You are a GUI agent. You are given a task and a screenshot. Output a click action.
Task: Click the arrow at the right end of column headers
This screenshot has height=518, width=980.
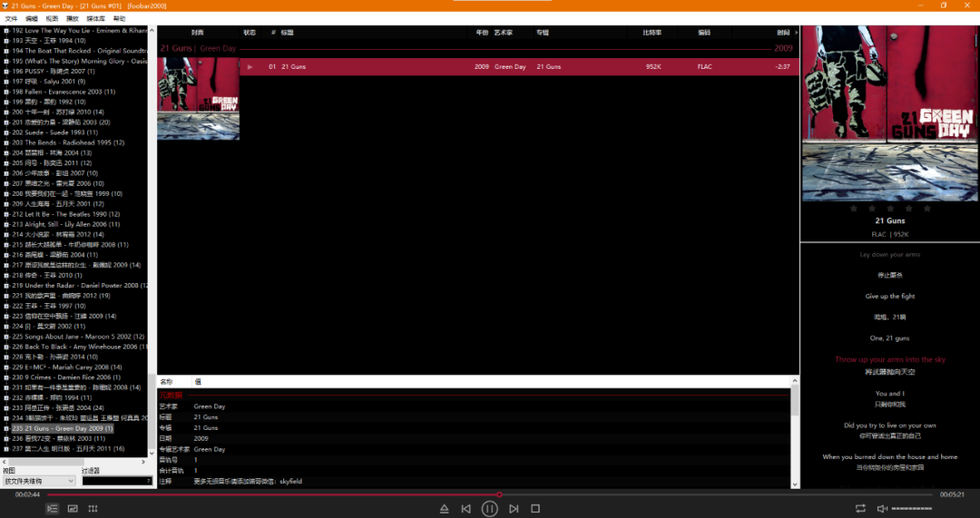(796, 33)
